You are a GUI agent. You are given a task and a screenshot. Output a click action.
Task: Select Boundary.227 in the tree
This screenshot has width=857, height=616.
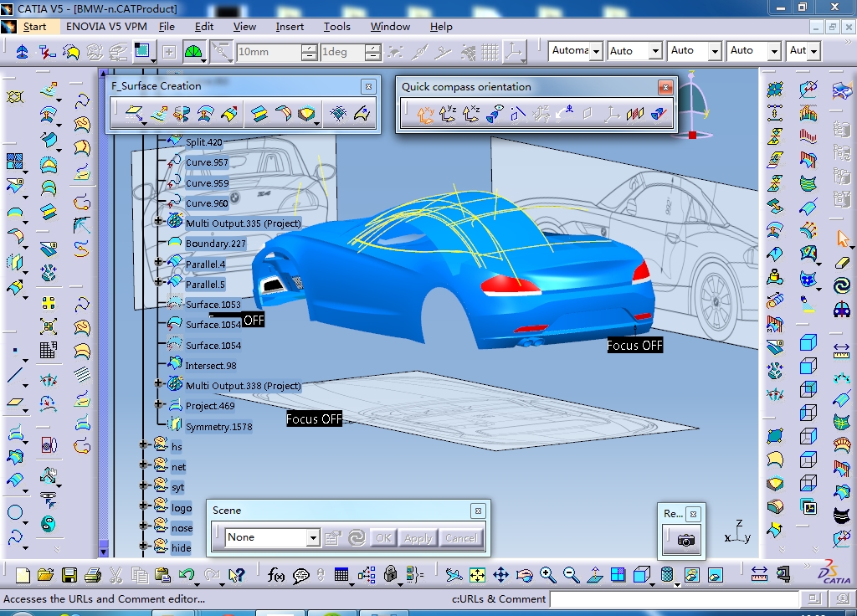215,244
